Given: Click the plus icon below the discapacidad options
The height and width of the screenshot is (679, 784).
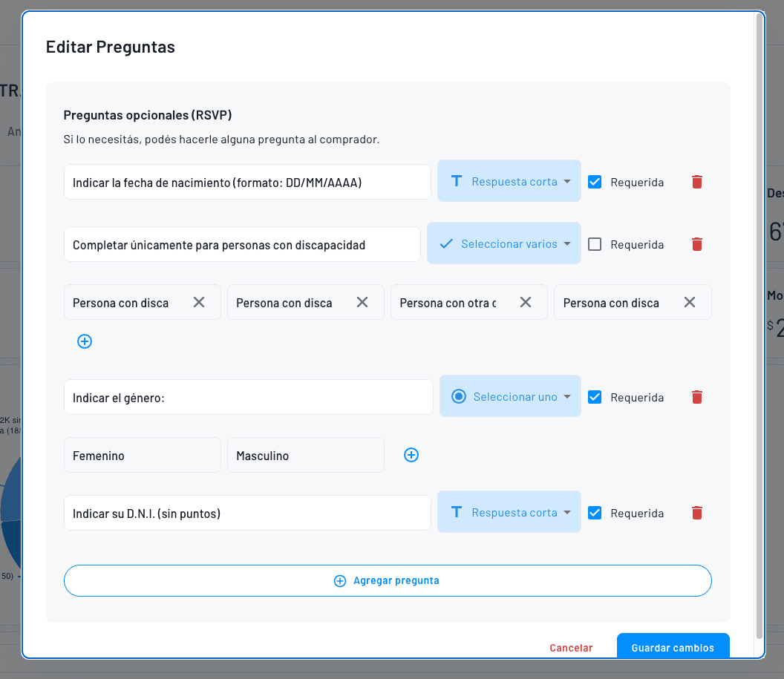Looking at the screenshot, I should (x=84, y=341).
